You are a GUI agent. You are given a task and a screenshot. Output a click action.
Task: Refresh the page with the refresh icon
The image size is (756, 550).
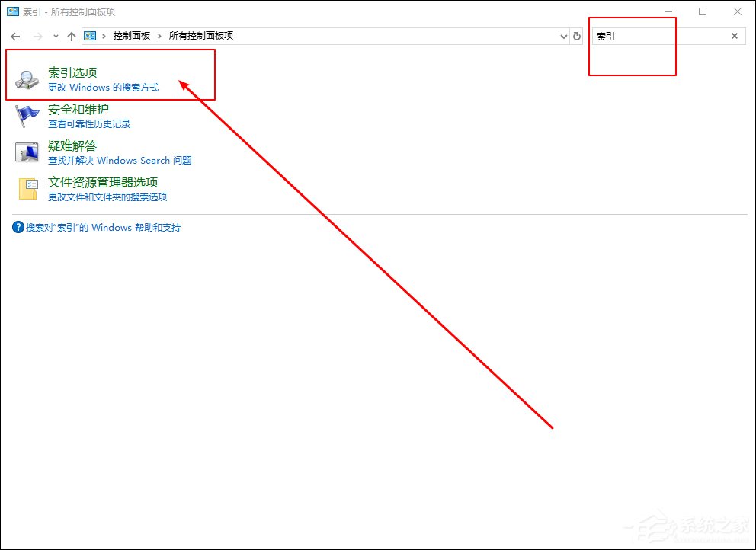575,35
